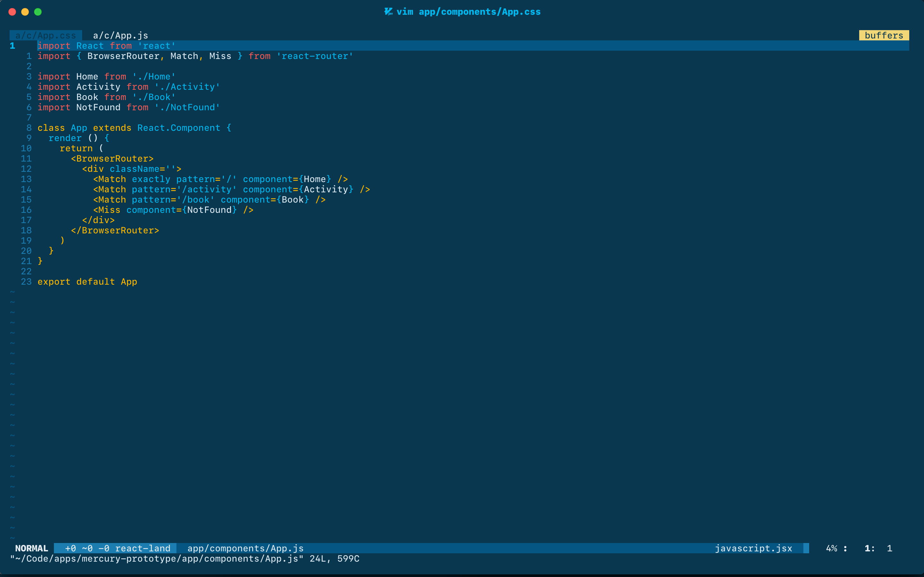Click the NORMAL mode indicator
The width and height of the screenshot is (924, 577).
(31, 548)
